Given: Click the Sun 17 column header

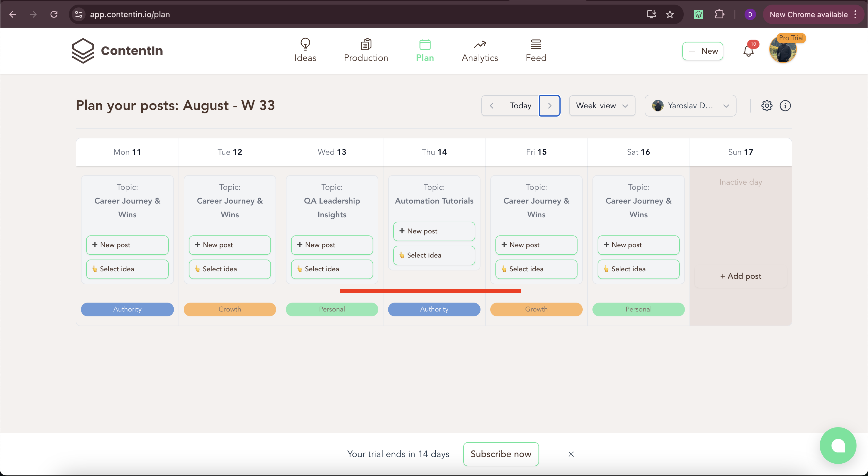Looking at the screenshot, I should (741, 152).
